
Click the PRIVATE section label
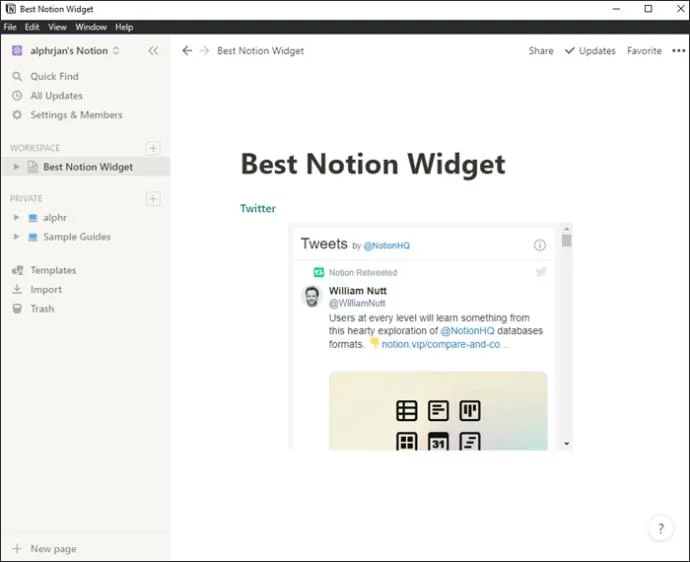click(x=26, y=198)
